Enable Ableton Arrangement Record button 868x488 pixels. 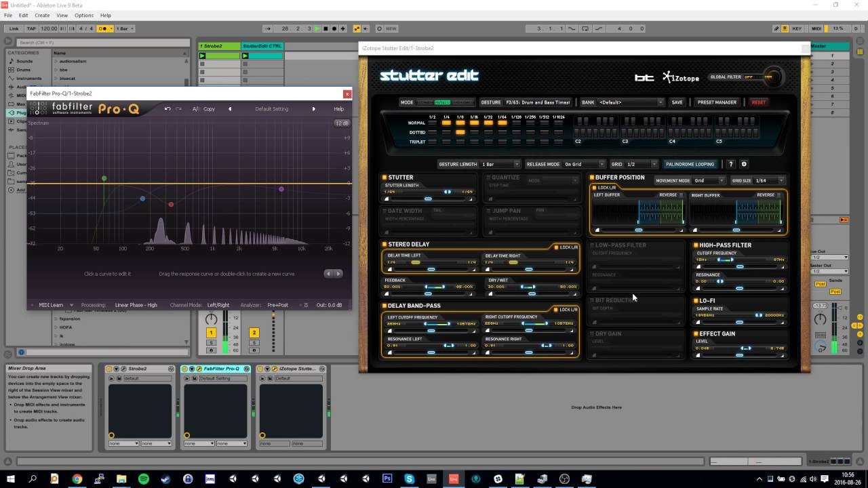click(x=334, y=28)
